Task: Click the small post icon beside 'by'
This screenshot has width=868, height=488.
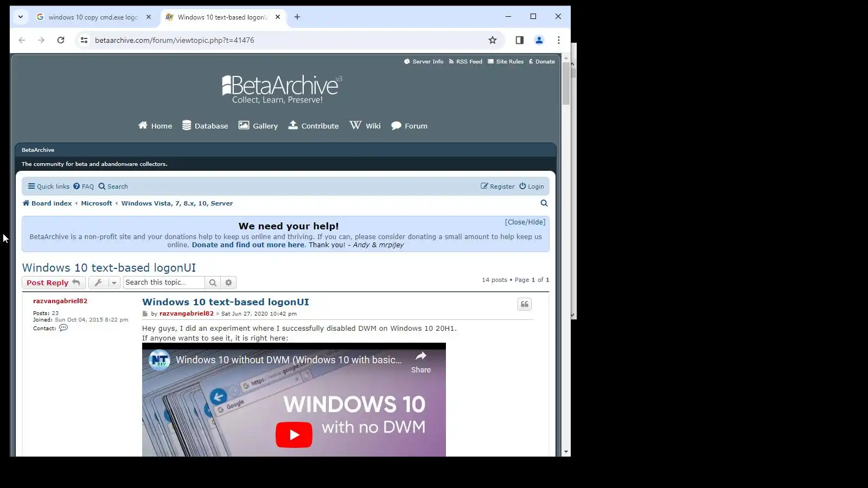Action: (145, 314)
